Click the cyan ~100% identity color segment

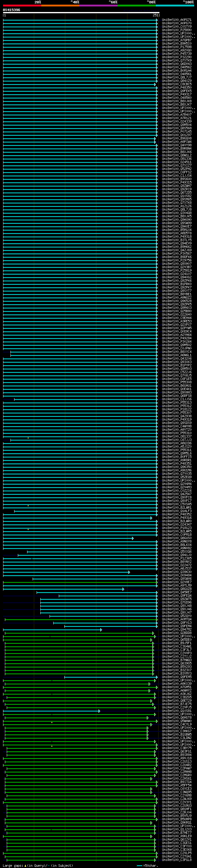pos(175,6)
